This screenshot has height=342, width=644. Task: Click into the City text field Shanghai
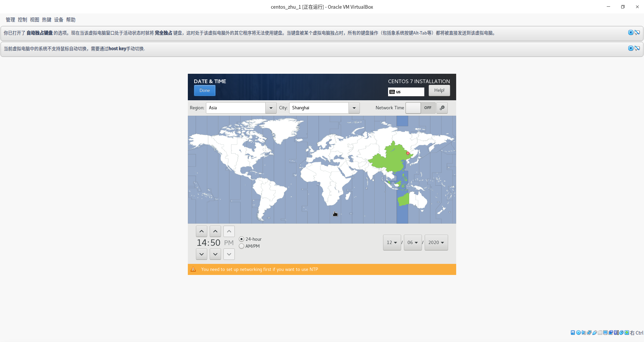pyautogui.click(x=319, y=108)
